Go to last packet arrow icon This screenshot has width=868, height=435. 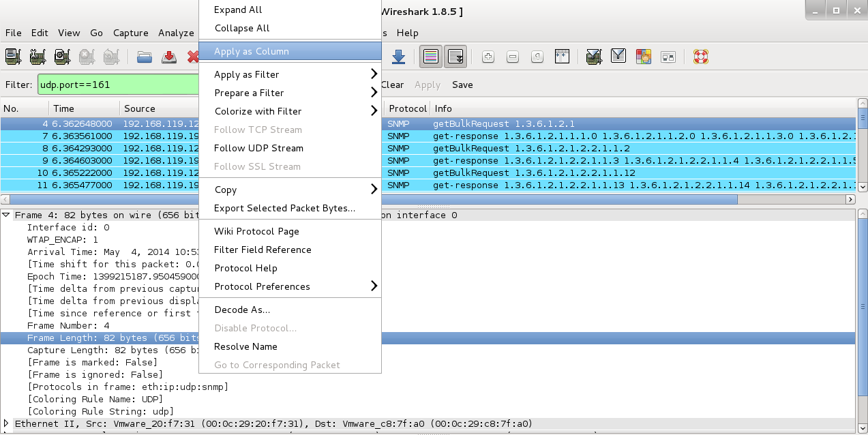399,57
